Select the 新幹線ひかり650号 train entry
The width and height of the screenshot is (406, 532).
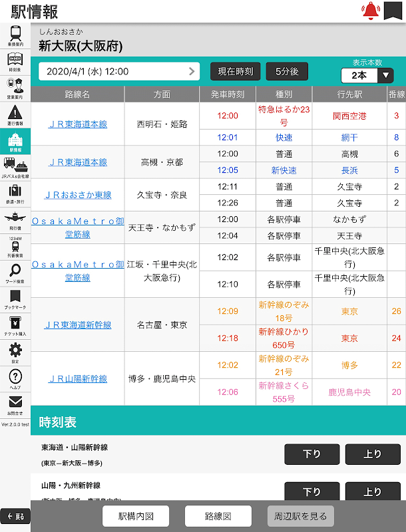click(x=284, y=338)
